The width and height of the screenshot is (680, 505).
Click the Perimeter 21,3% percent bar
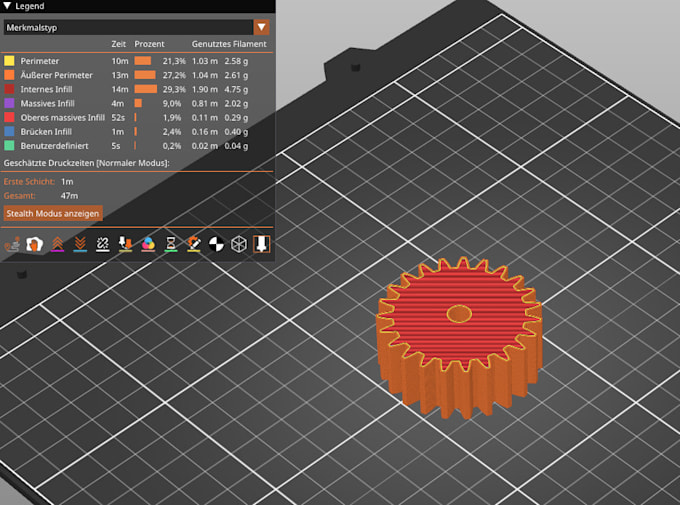143,61
